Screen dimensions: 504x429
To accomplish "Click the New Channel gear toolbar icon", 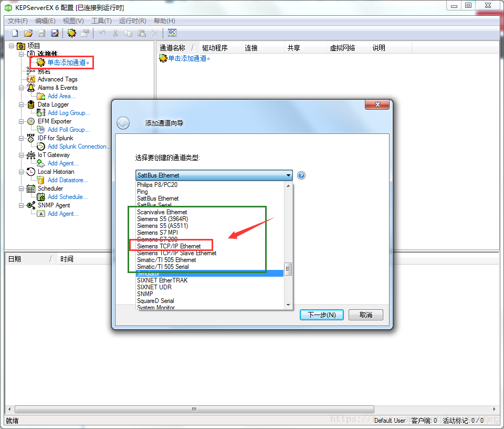I will [72, 33].
